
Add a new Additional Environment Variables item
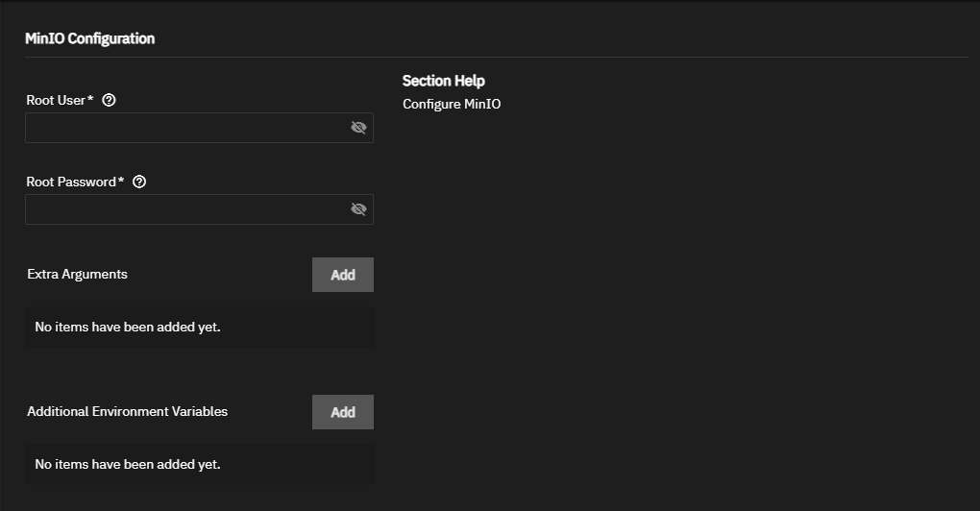342,412
